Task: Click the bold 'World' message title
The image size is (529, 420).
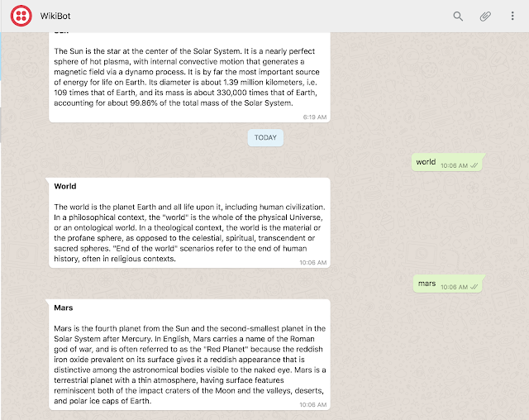Action: pyautogui.click(x=65, y=186)
